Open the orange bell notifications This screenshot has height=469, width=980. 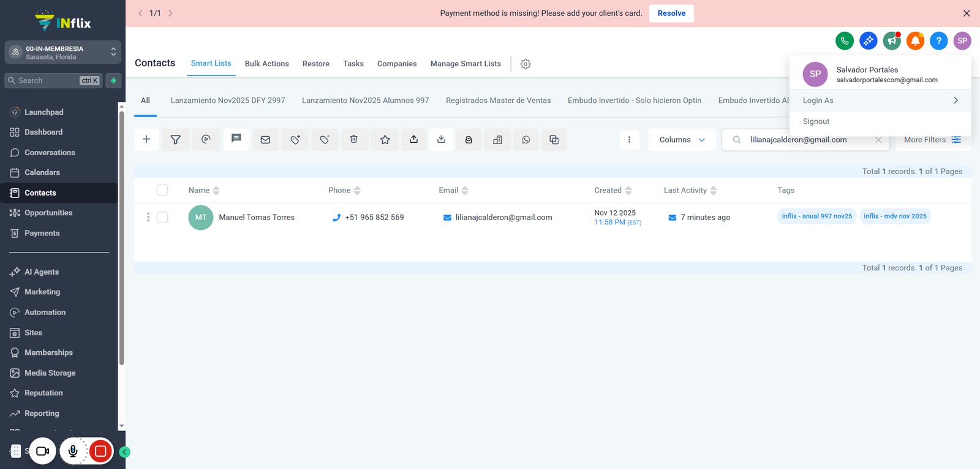tap(916, 41)
